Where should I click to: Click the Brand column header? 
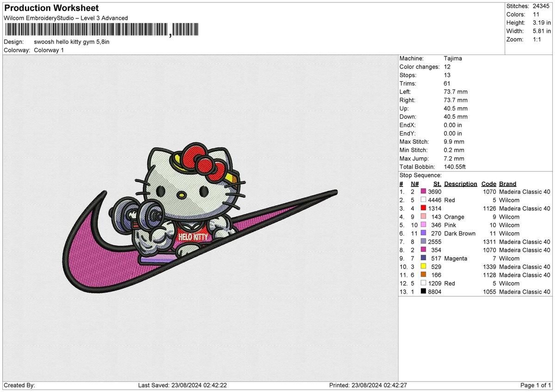(507, 184)
